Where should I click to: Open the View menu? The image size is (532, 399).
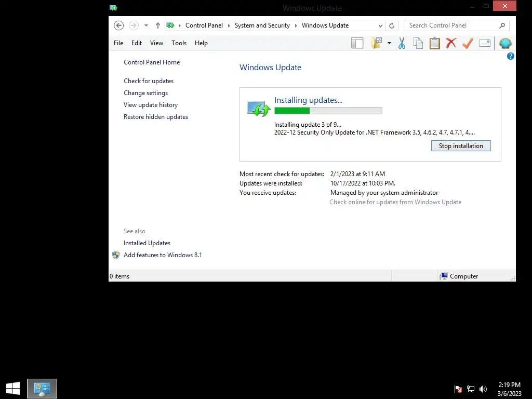[x=156, y=43]
